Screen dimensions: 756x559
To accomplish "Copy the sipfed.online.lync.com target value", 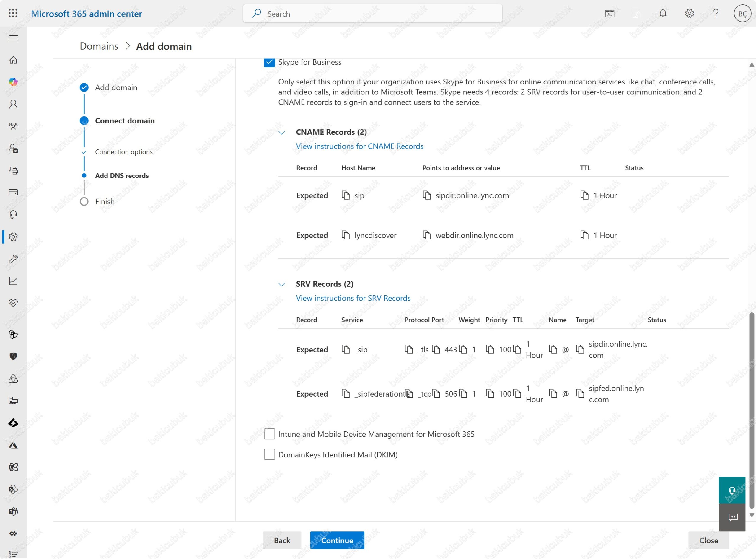I will 580,394.
